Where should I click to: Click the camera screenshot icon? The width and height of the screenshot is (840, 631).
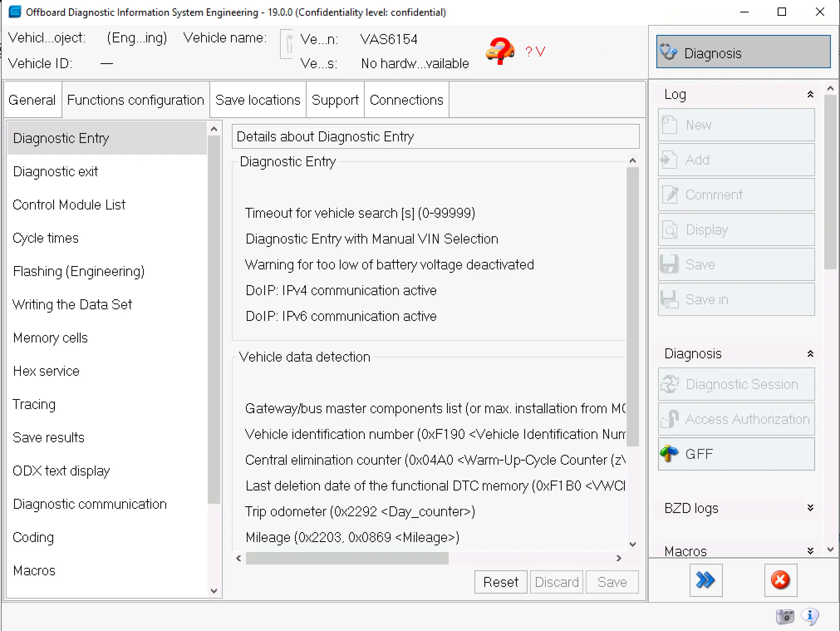(x=784, y=616)
